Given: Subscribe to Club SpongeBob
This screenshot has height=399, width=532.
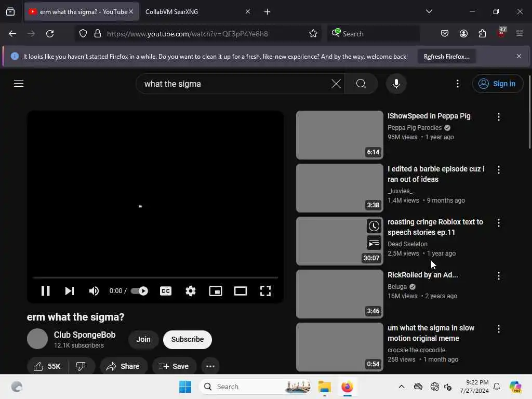Looking at the screenshot, I should [x=187, y=339].
